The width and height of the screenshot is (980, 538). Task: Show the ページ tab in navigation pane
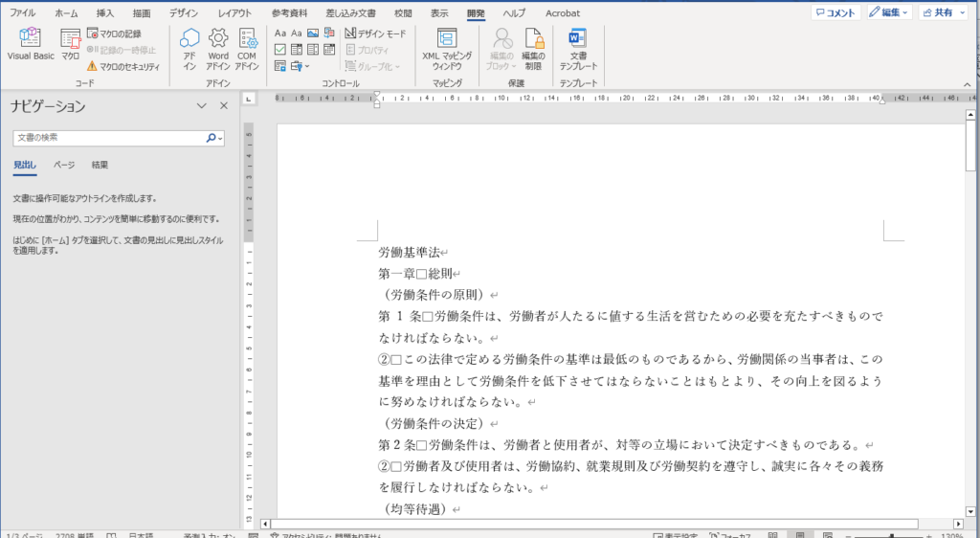point(64,165)
